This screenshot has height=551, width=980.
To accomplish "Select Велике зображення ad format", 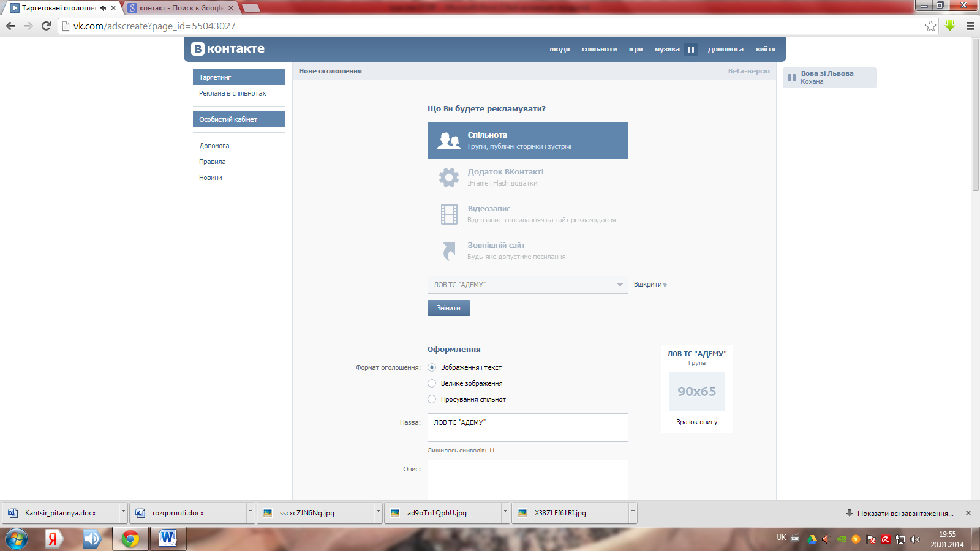I will 432,383.
